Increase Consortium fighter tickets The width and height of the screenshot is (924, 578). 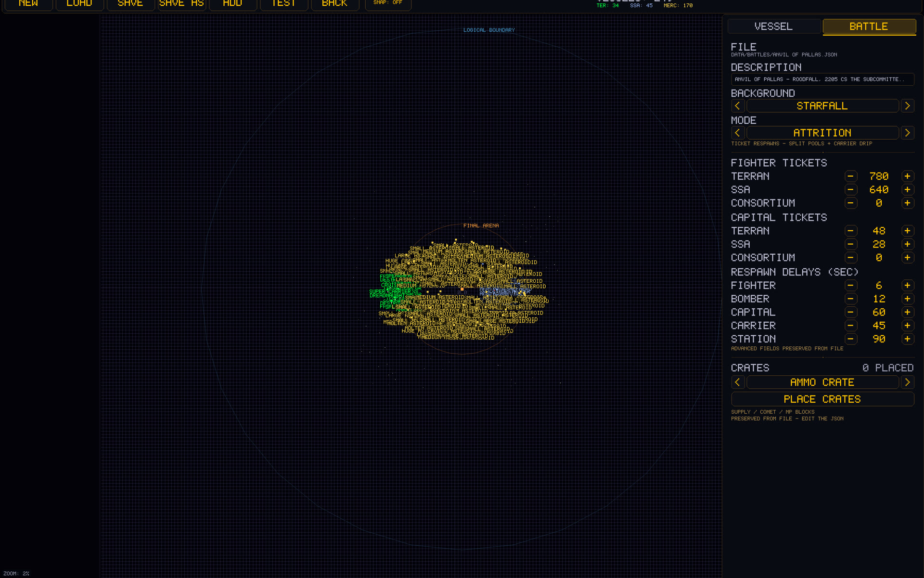[908, 203]
